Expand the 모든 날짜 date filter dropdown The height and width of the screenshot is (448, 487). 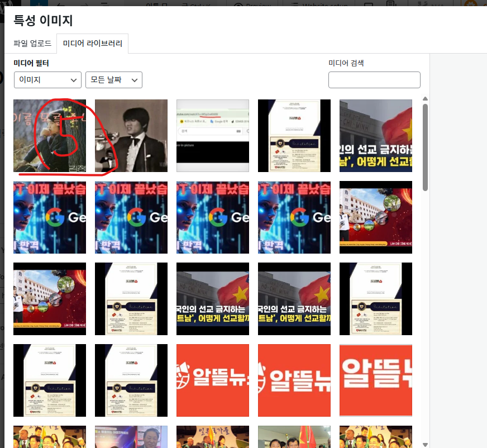[x=113, y=80]
